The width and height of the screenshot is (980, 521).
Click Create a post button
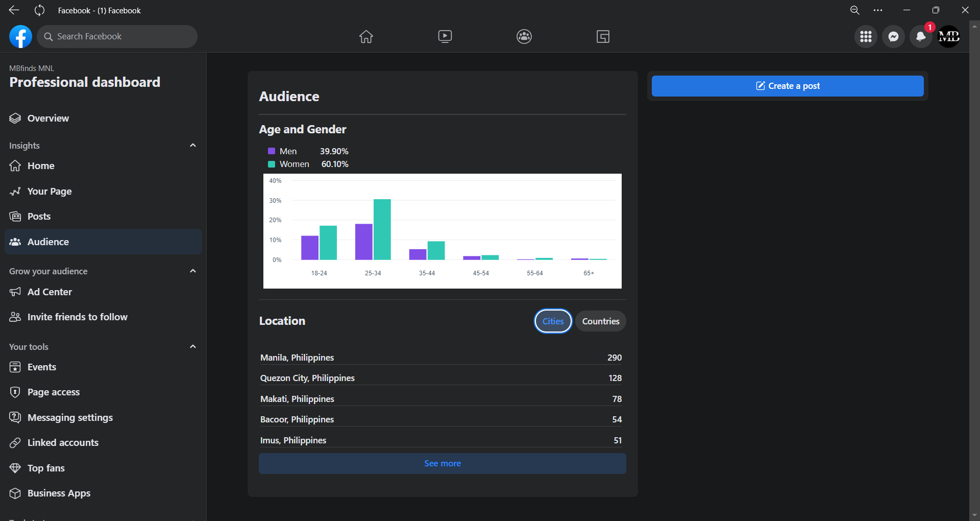click(x=788, y=86)
